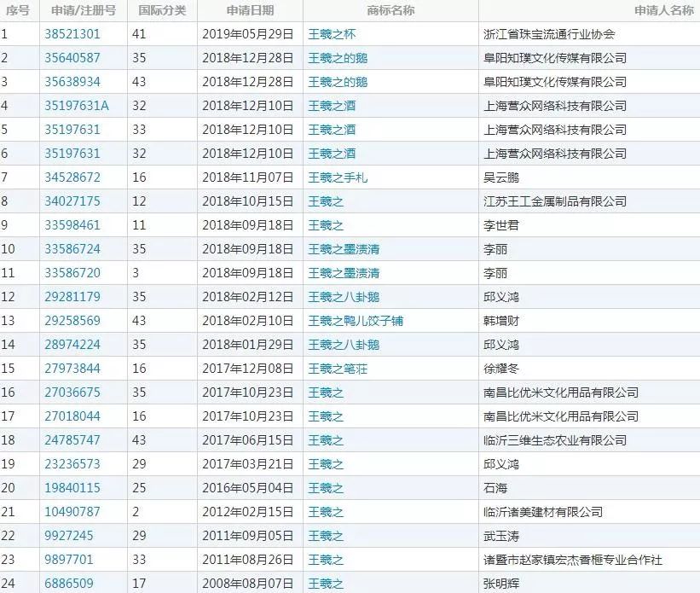Open registration number 33598461

(72, 225)
